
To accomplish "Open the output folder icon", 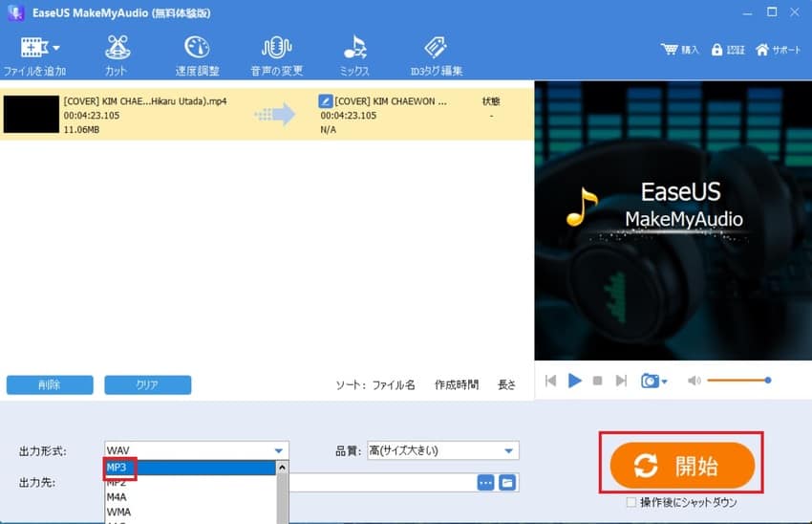I will pyautogui.click(x=507, y=483).
